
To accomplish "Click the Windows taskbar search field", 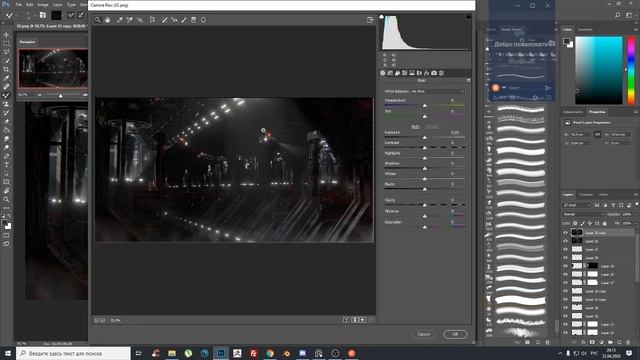I will point(73,353).
